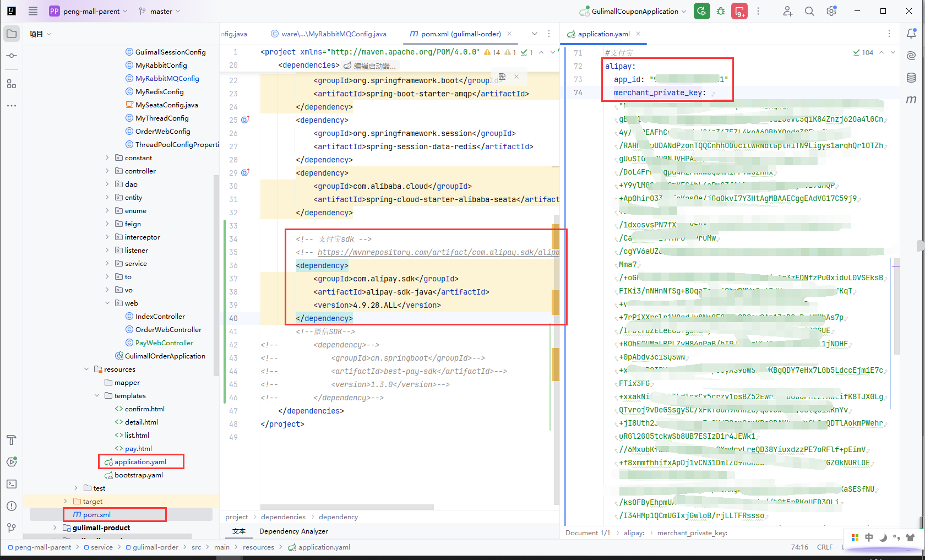
Task: Open the Terminal tool window
Action: 12,484
